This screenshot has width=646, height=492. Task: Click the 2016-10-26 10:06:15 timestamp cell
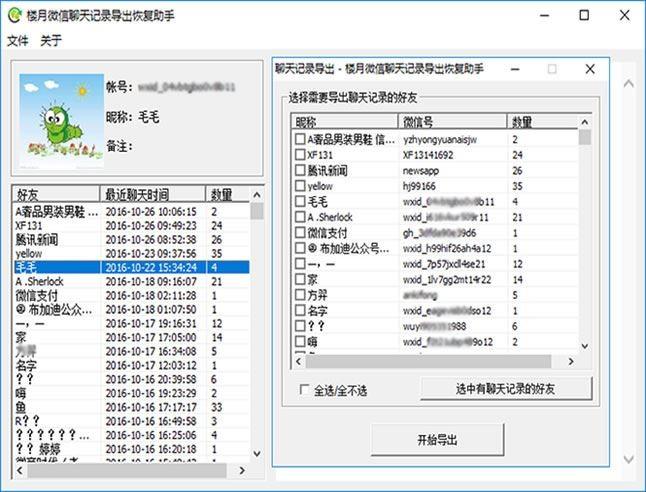151,212
